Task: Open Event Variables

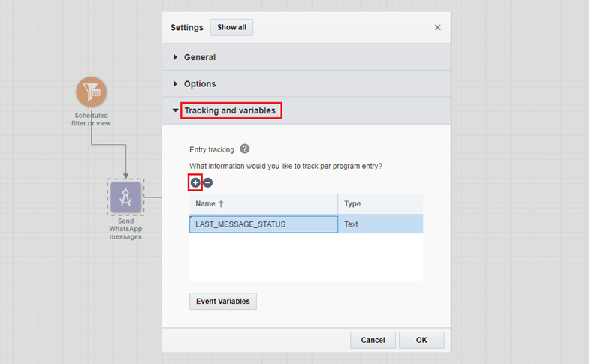Action: [223, 302]
